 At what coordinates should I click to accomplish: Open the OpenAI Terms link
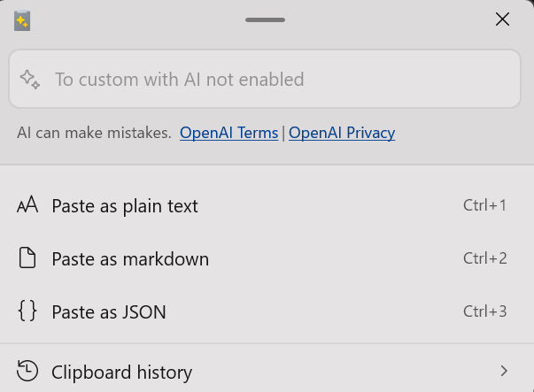click(228, 133)
